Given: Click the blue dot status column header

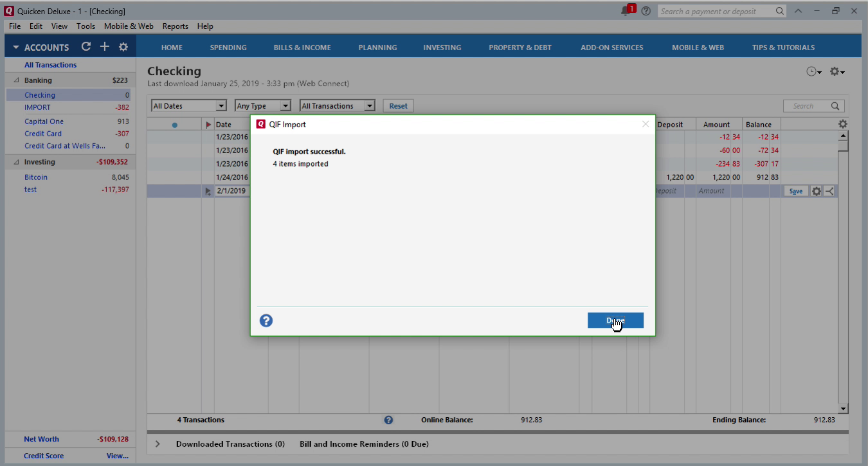Looking at the screenshot, I should [174, 125].
